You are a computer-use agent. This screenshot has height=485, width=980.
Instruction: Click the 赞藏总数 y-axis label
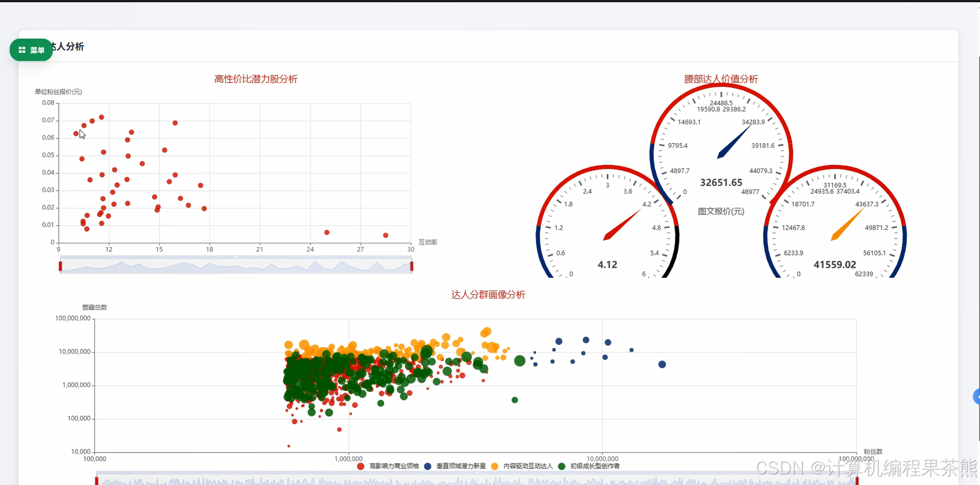pyautogui.click(x=94, y=307)
